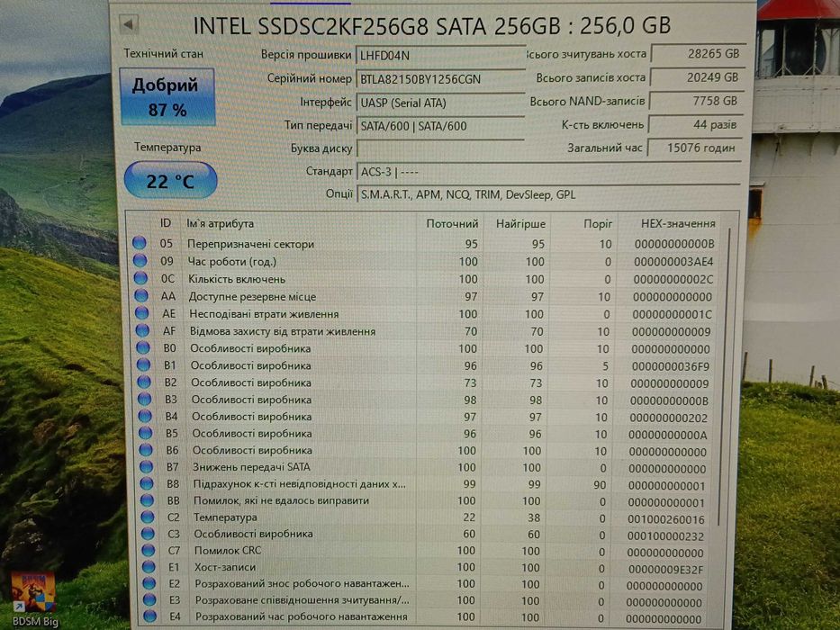Select the Хост-записи row
Screen dimensions: 840x630
426,567
